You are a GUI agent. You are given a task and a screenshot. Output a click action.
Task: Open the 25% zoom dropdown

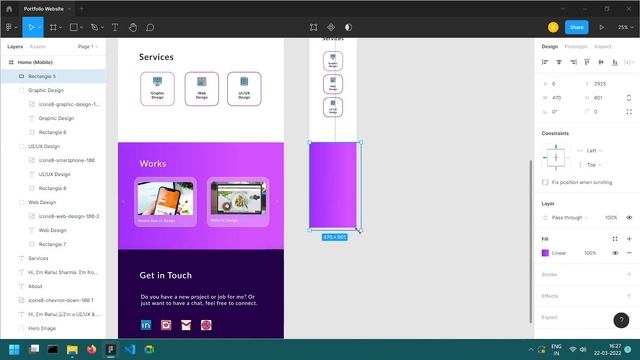point(625,27)
